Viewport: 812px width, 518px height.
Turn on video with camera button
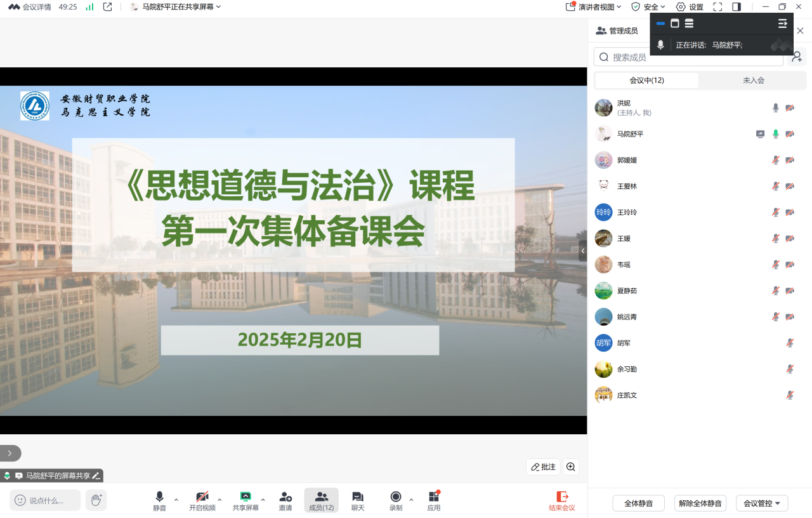[x=202, y=500]
